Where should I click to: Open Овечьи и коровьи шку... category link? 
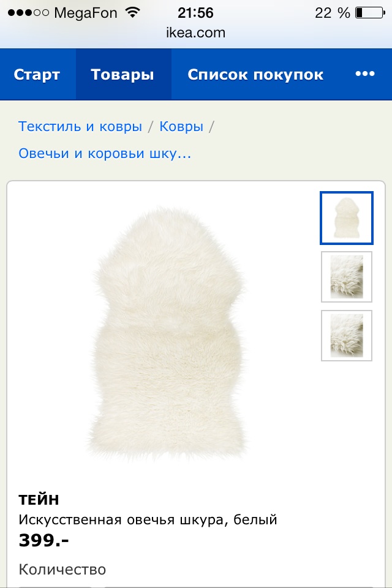click(105, 153)
